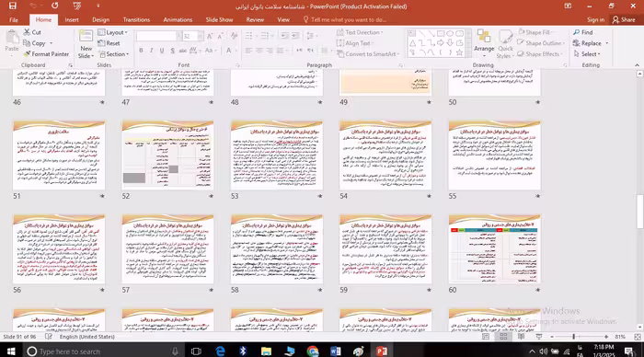The height and width of the screenshot is (357, 644).
Task: Toggle italic formatting
Action: [151, 50]
